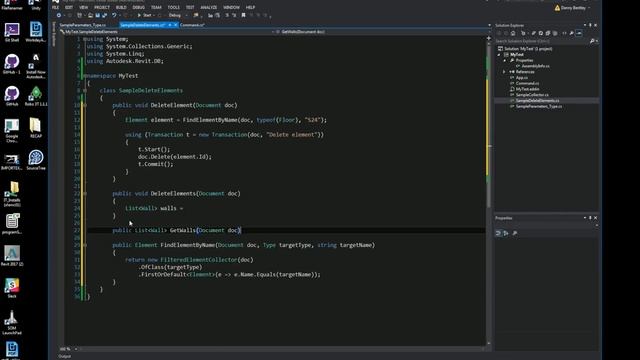Click the Open File toolbar icon
The image size is (640, 360).
click(91, 16)
